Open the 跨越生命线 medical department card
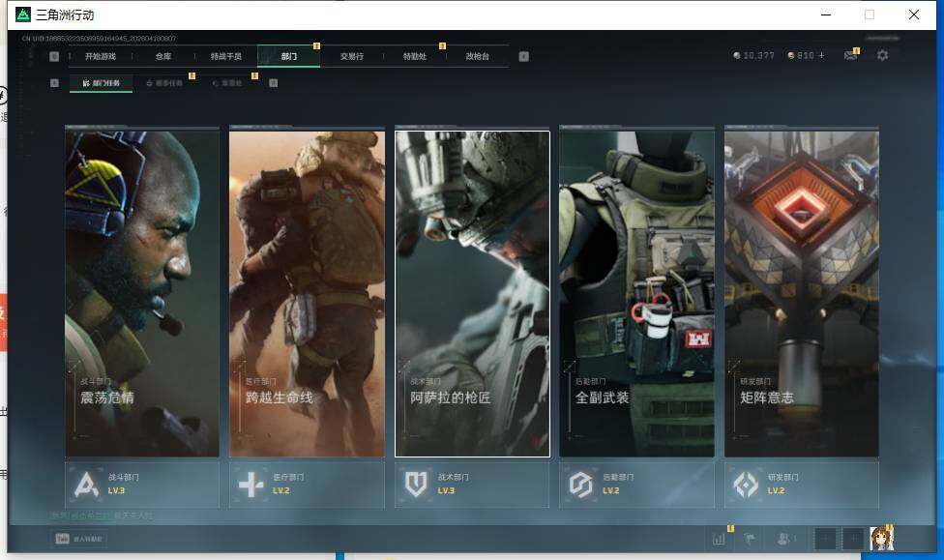Screen dimensions: 944x560 [307, 293]
